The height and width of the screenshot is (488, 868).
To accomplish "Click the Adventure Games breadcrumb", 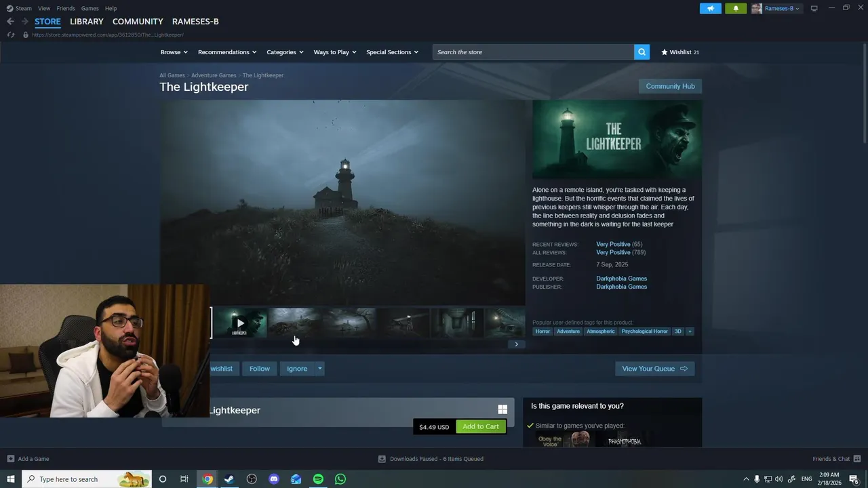I will 214,75.
